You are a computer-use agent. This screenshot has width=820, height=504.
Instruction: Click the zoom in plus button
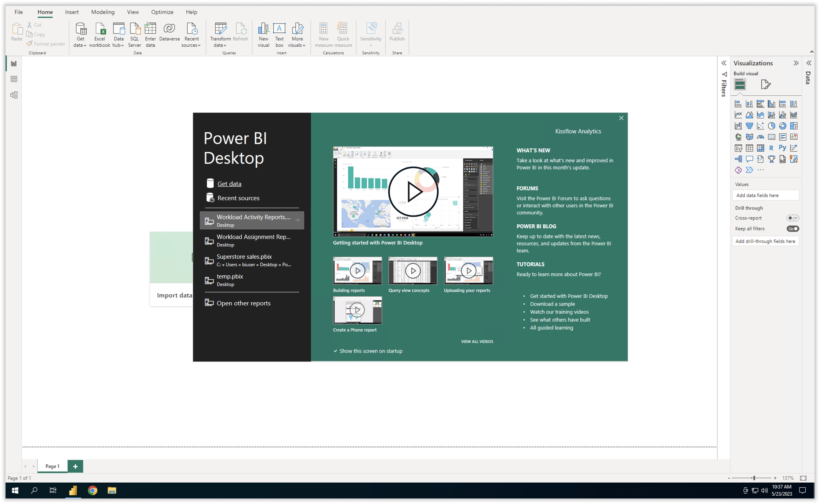point(775,478)
